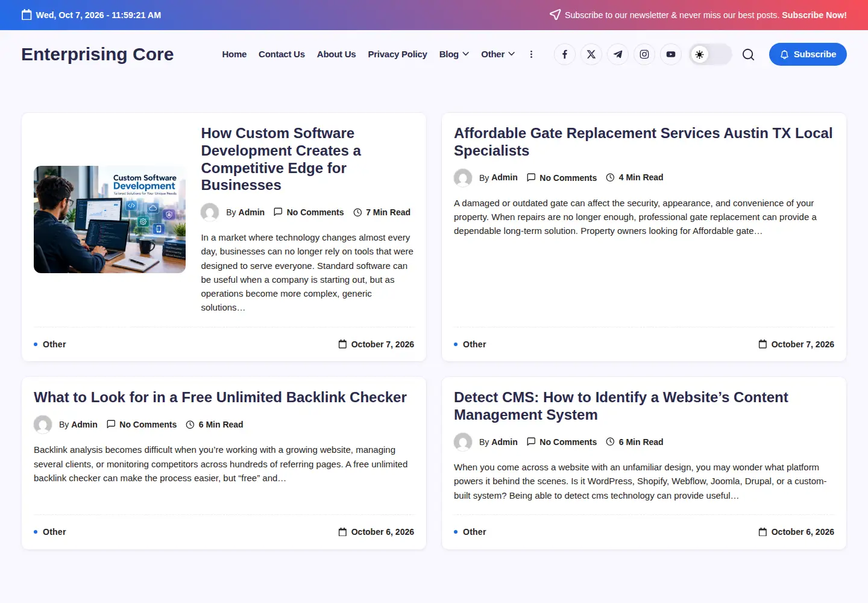Expand the Other dropdown menu
The height and width of the screenshot is (603, 868).
[498, 54]
